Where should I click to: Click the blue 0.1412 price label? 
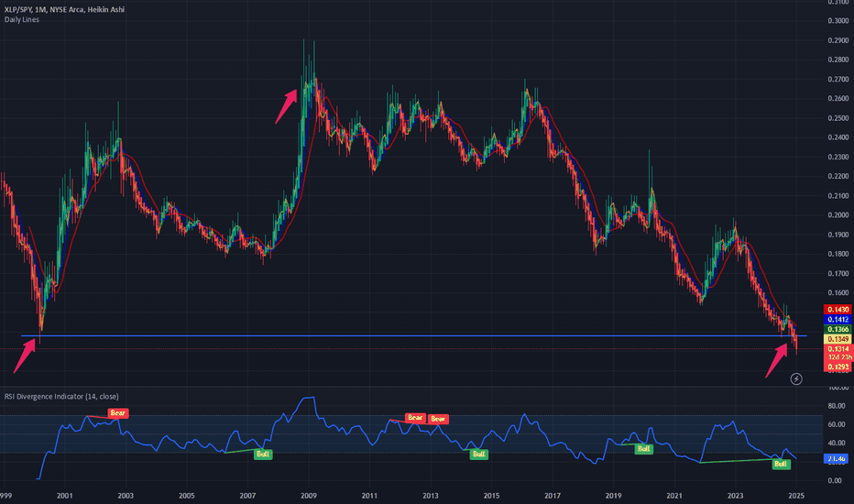(x=838, y=319)
